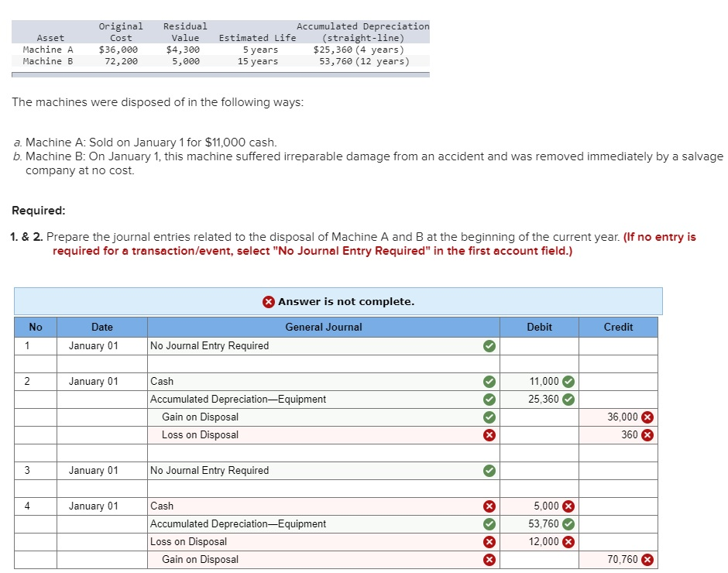Click the green checkmark beside 'No Journal Entry Required' row 1
The height and width of the screenshot is (573, 728).
(489, 345)
